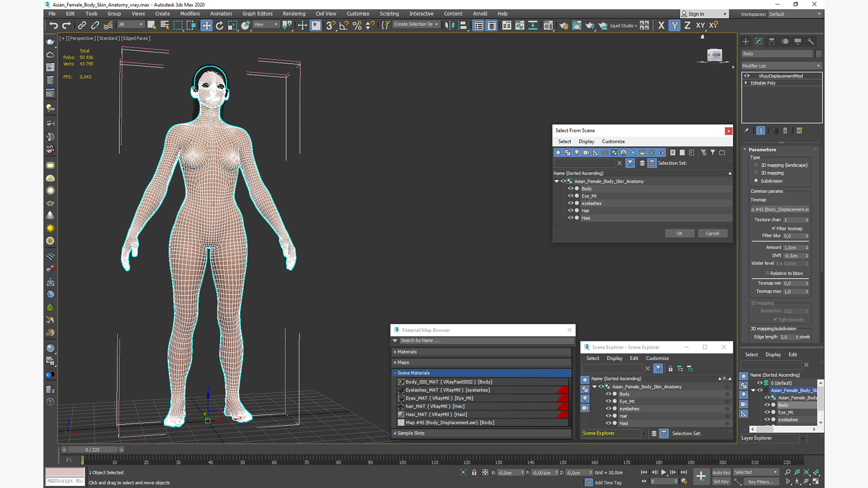This screenshot has height=488, width=868.
Task: Click the Key Filters button
Action: tap(761, 482)
